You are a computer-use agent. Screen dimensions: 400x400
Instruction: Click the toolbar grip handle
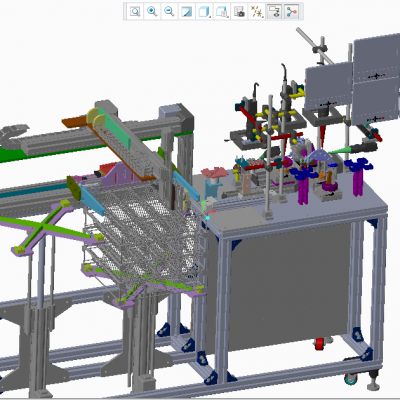click(125, 12)
